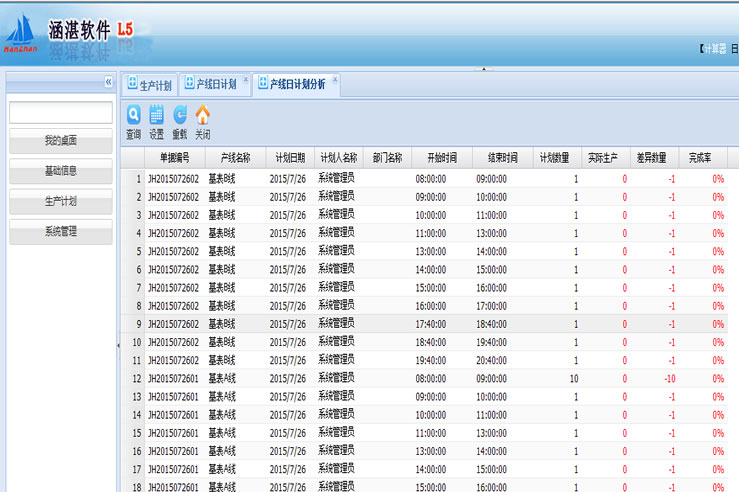739x492 pixels.
Task: Open the 计算器 link in header
Action: pyautogui.click(x=713, y=48)
